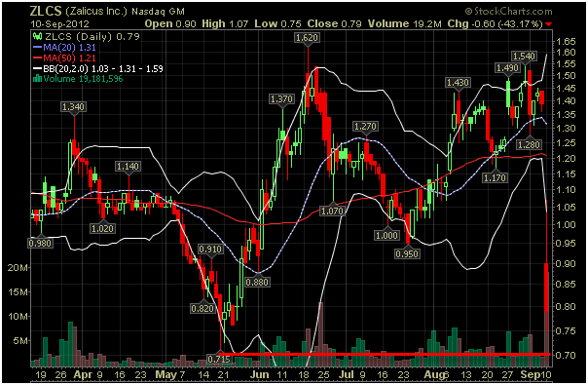Screen dimensions: 588x385
Task: Click the 15M volume axis label
Action: pos(18,291)
